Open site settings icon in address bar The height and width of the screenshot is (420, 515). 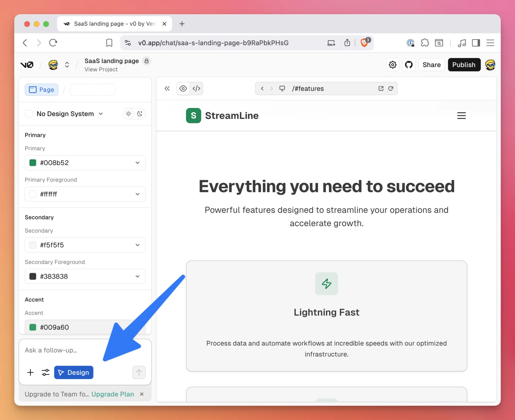point(128,43)
